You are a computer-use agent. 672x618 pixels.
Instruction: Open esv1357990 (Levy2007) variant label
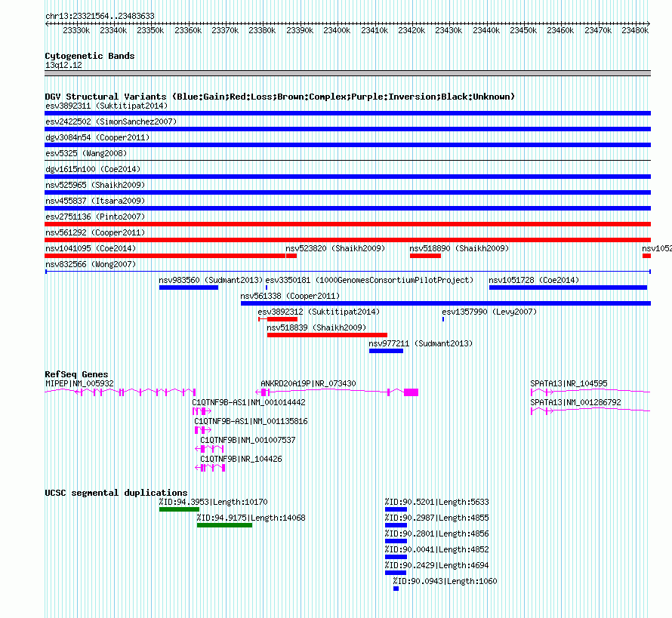click(489, 312)
